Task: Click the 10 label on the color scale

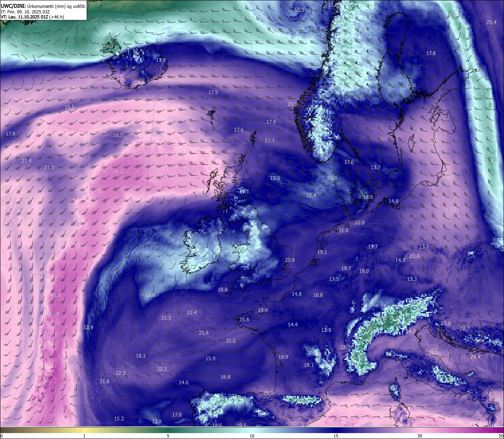Action: coord(252,436)
